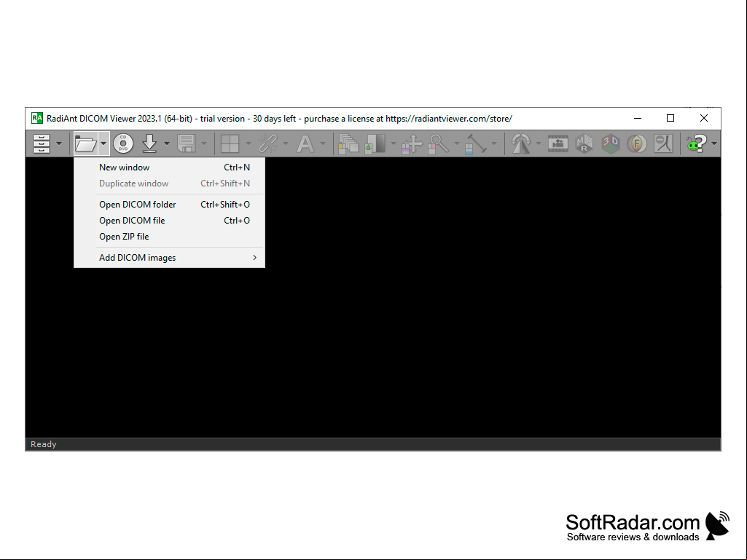Click the image fusion F icon
The width and height of the screenshot is (747, 560).
pyautogui.click(x=636, y=143)
